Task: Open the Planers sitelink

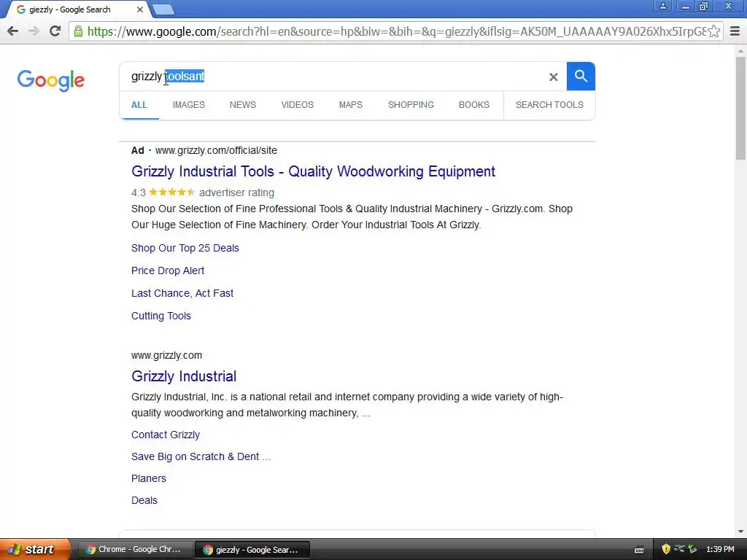Action: [x=149, y=478]
